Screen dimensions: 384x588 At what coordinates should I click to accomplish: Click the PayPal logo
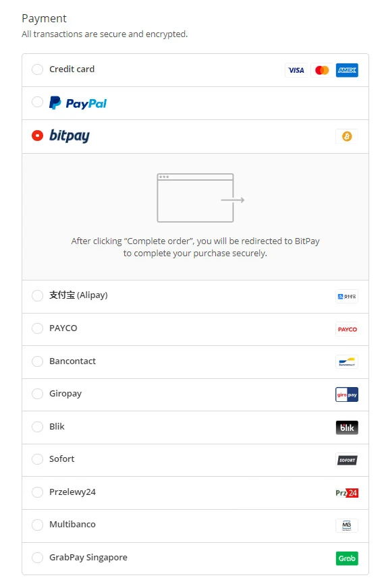pos(78,102)
